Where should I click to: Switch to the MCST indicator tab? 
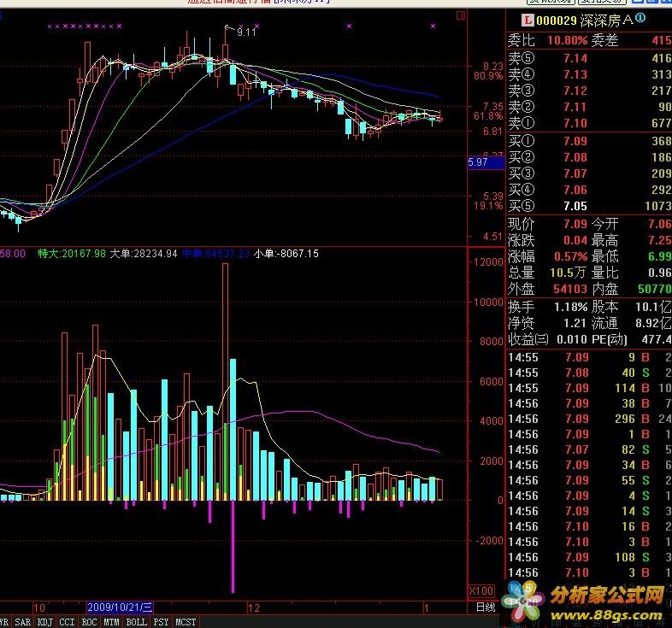tap(186, 622)
